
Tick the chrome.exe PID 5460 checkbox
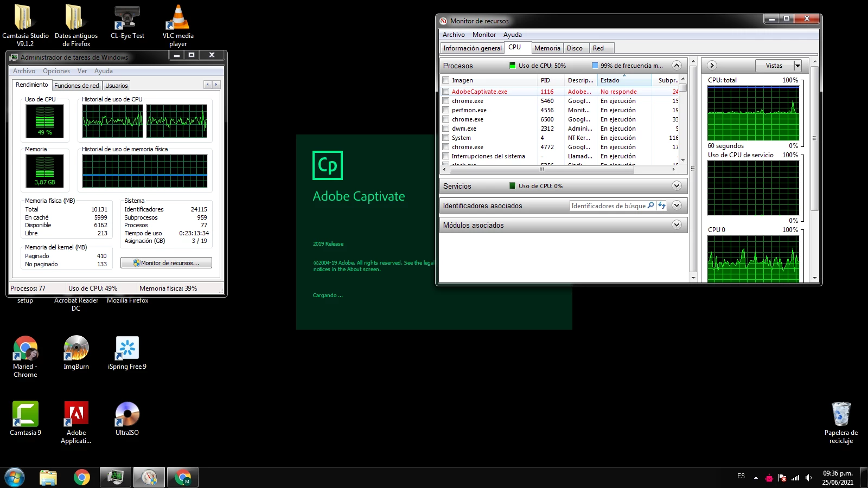coord(446,101)
